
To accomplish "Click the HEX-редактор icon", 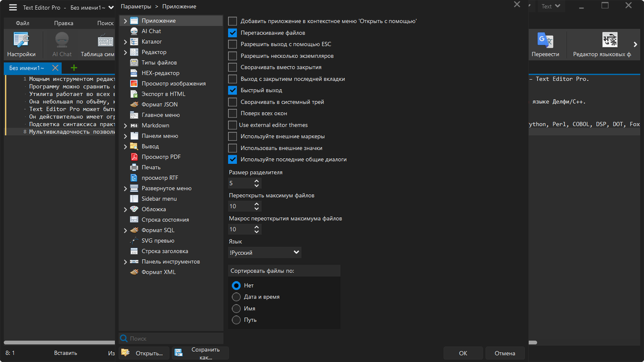I will 134,73.
